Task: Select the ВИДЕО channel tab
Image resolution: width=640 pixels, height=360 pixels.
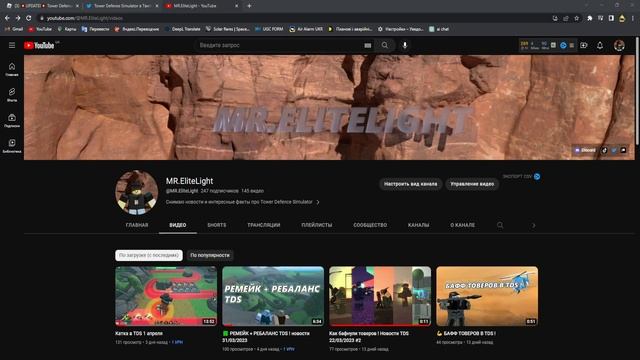Action: pos(178,225)
